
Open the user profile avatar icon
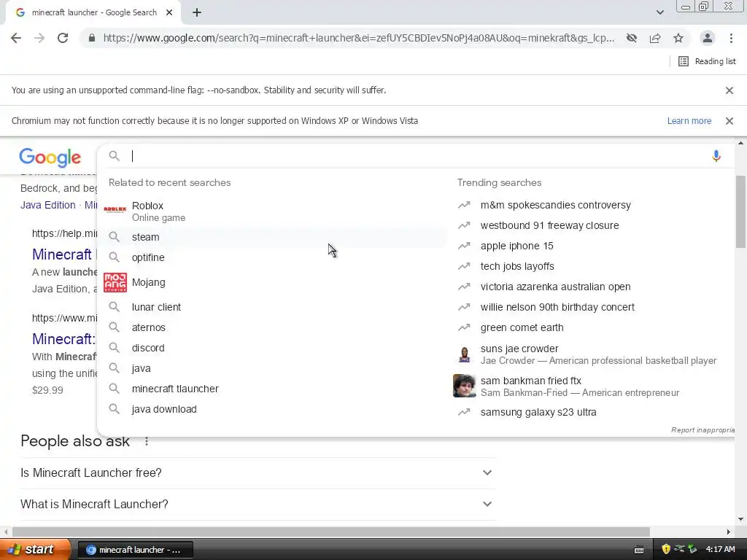[708, 38]
